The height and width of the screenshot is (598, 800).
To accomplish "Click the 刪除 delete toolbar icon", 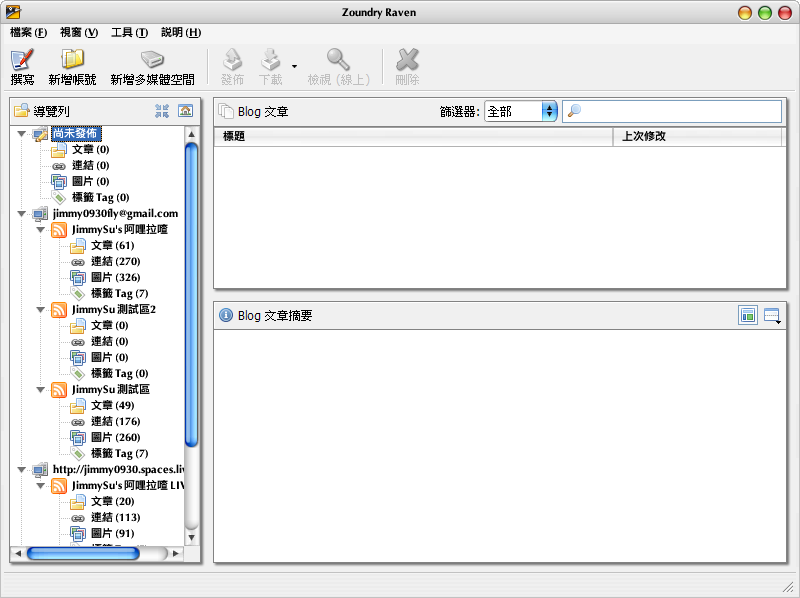I will (x=407, y=59).
